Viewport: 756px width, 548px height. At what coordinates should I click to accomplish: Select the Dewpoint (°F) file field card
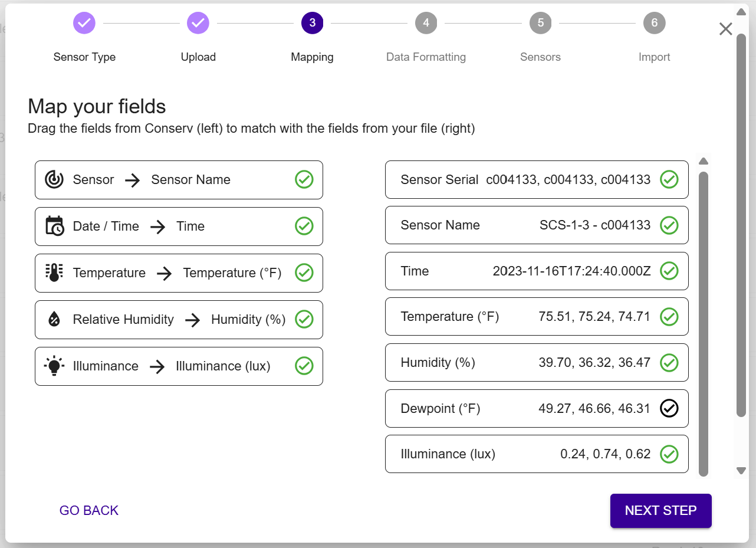click(537, 408)
